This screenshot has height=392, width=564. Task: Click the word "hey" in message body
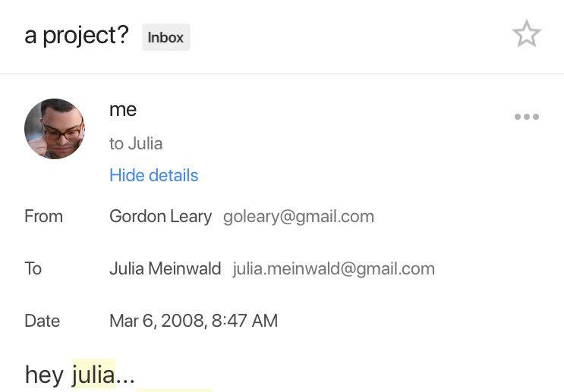44,374
